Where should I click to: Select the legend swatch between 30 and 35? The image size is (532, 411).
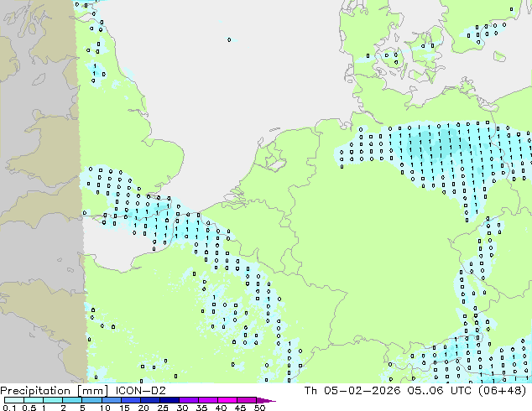pyautogui.click(x=189, y=400)
